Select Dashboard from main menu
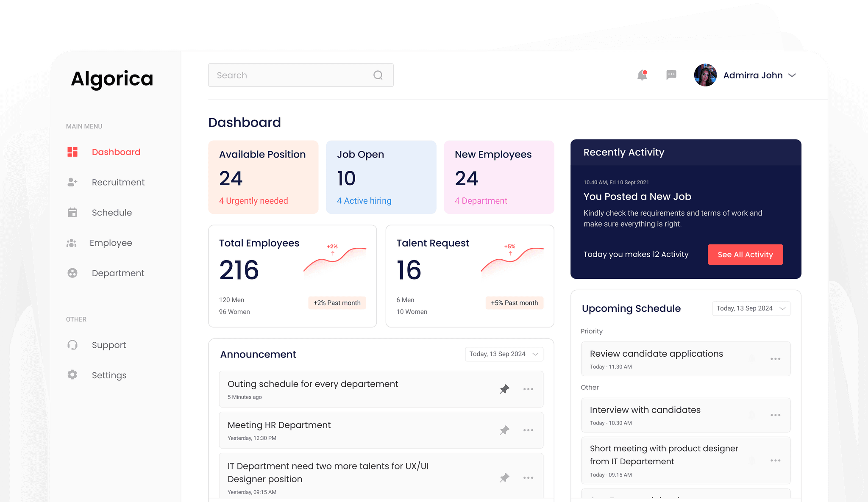868x502 pixels. click(x=116, y=152)
